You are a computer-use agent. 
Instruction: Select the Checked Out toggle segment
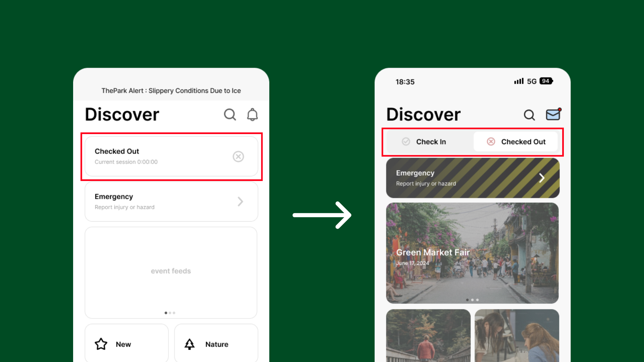(516, 142)
